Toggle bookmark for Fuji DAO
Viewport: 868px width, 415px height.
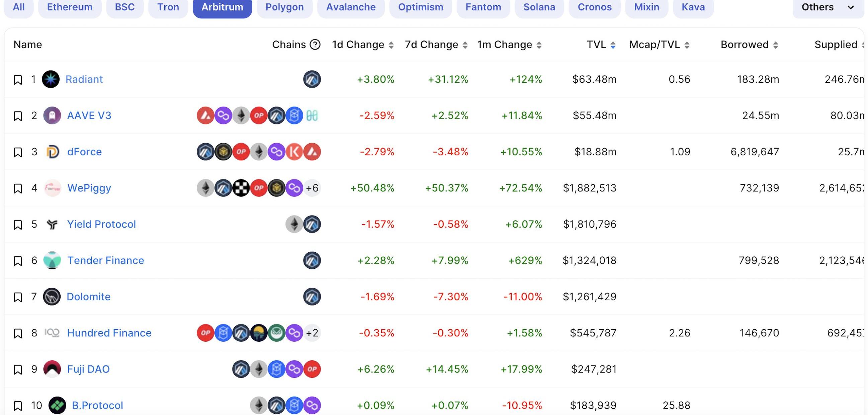[x=18, y=370]
